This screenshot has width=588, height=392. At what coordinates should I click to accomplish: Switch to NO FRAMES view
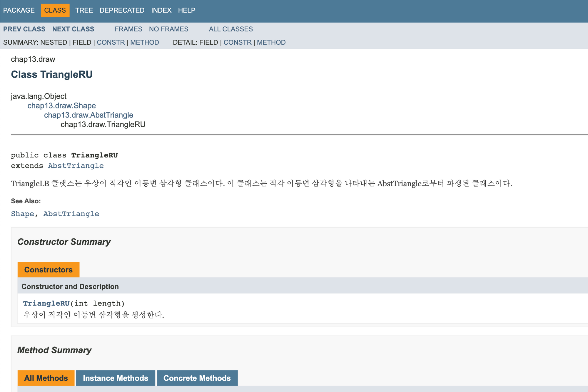[168, 29]
